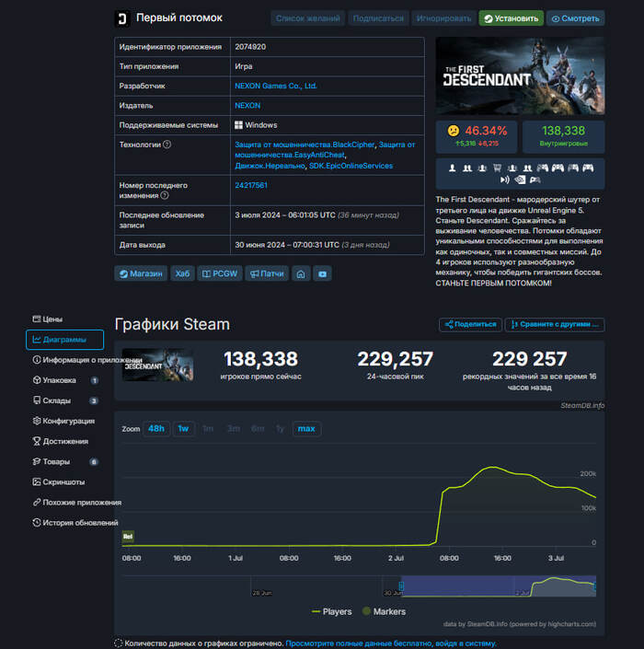Click the 138,338 in-game players box
The image size is (644, 649).
[563, 137]
